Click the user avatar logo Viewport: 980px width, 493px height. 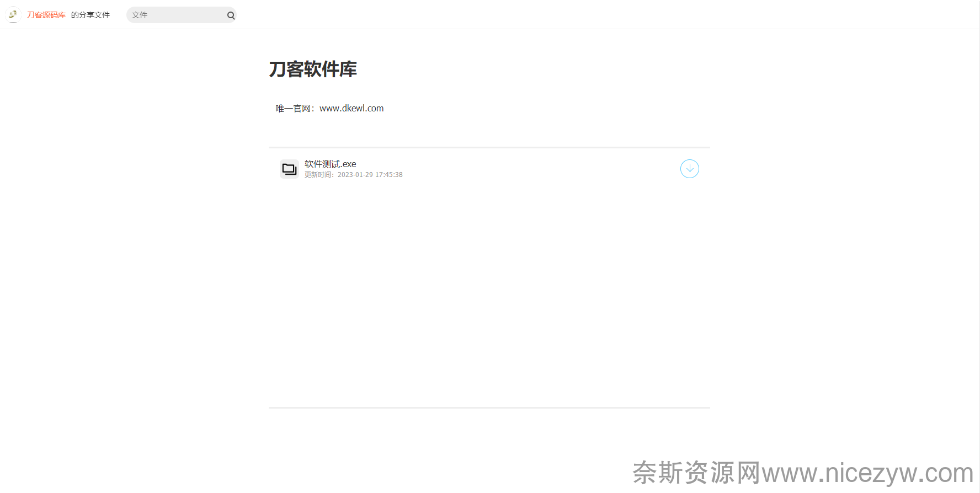click(13, 15)
